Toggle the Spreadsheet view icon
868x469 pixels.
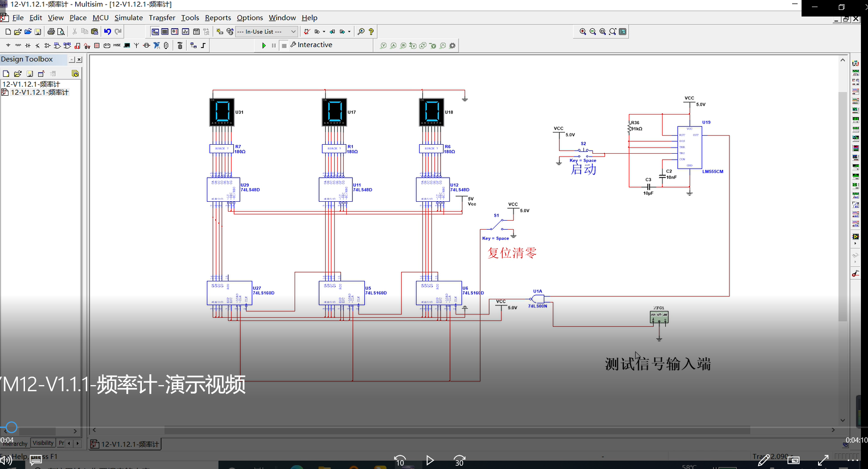(x=165, y=32)
